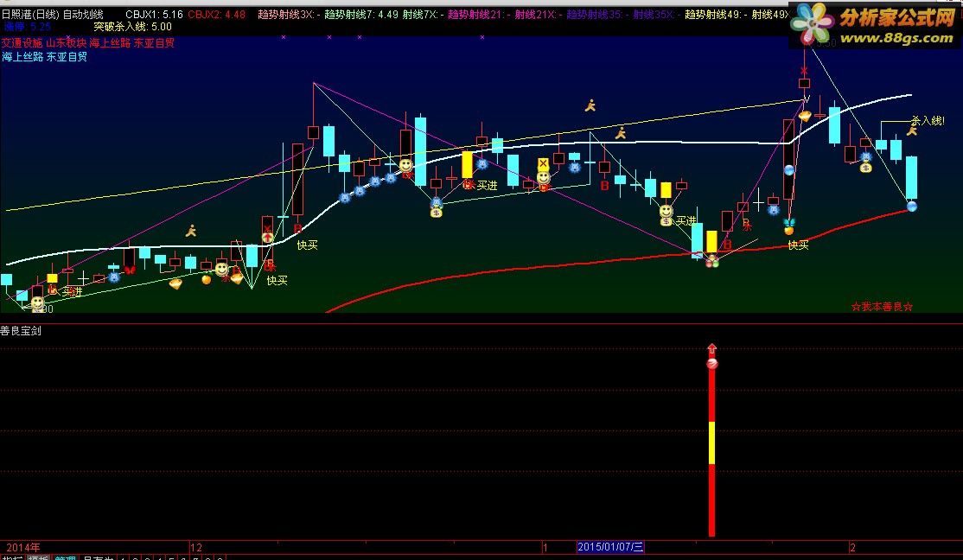This screenshot has height=560, width=963.
Task: Click the gold diamond icon below the peak candle
Action: click(x=805, y=114)
